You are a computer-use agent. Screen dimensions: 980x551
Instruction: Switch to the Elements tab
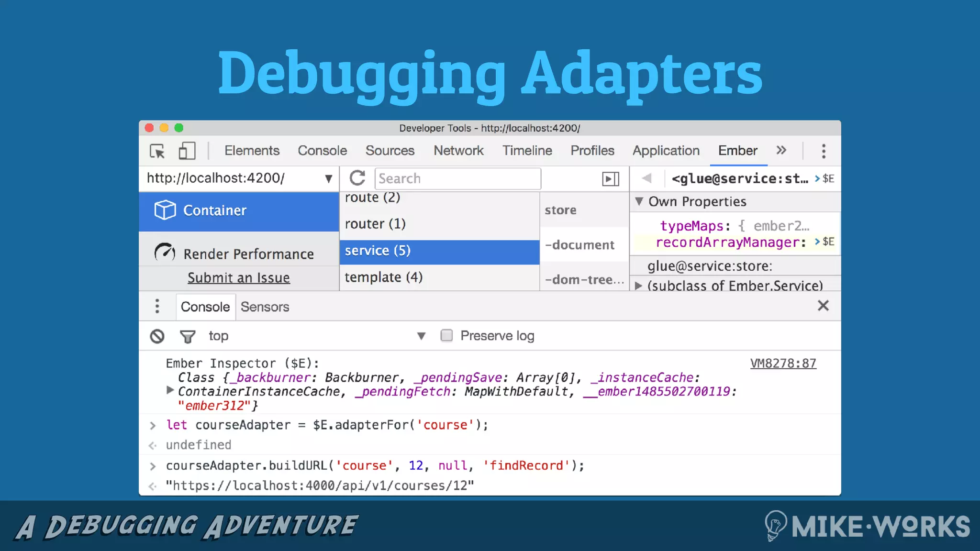[x=252, y=150]
